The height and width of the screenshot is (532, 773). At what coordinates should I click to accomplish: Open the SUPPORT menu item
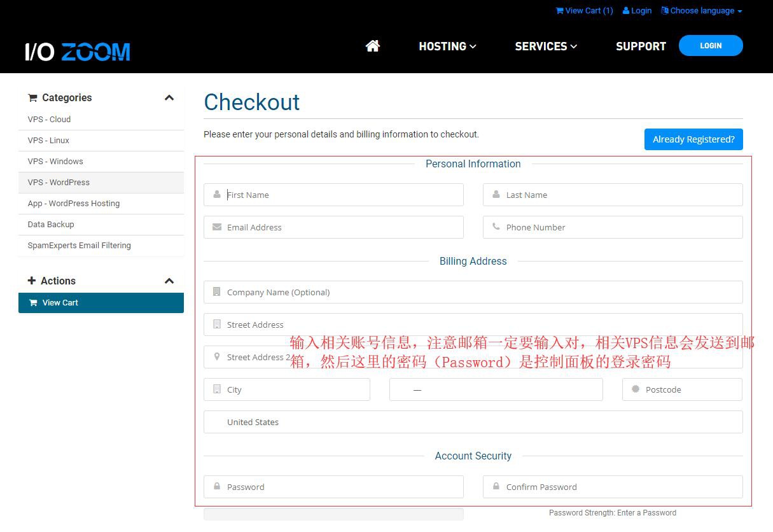pos(641,46)
